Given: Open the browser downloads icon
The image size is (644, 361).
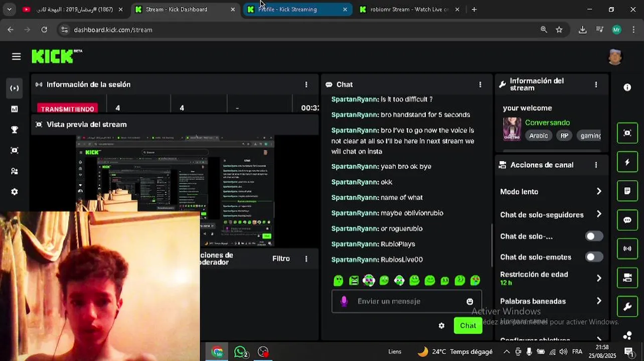Looking at the screenshot, I should pos(582,30).
